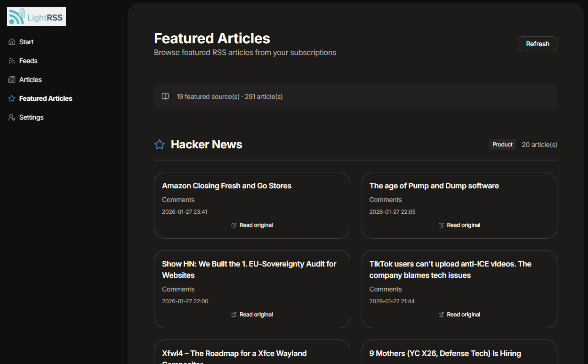The width and height of the screenshot is (588, 364).
Task: Open the Start home icon
Action: (11, 41)
